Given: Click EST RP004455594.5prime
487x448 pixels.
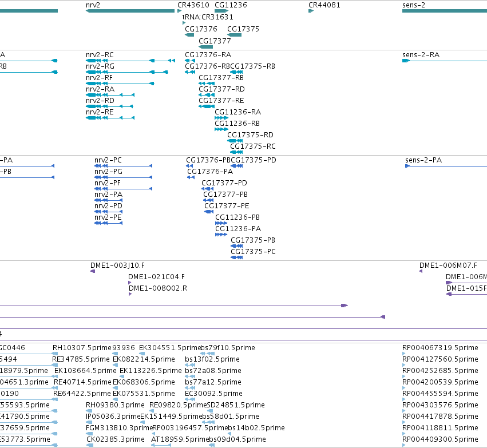Looking at the screenshot, I should pyautogui.click(x=440, y=394).
